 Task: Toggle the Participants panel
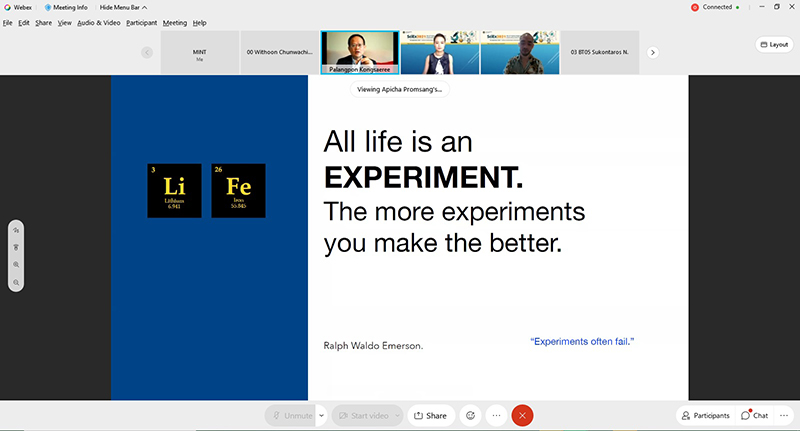[x=705, y=415]
